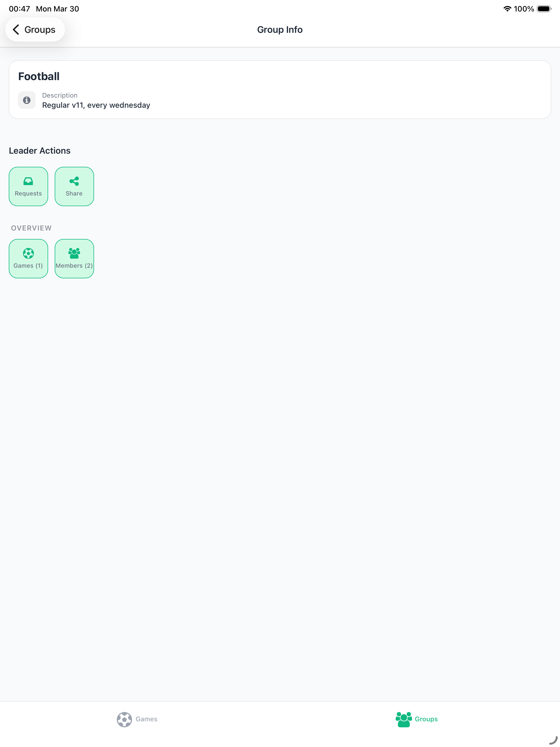Tap the Share group action
This screenshot has width=560, height=747.
(x=74, y=186)
